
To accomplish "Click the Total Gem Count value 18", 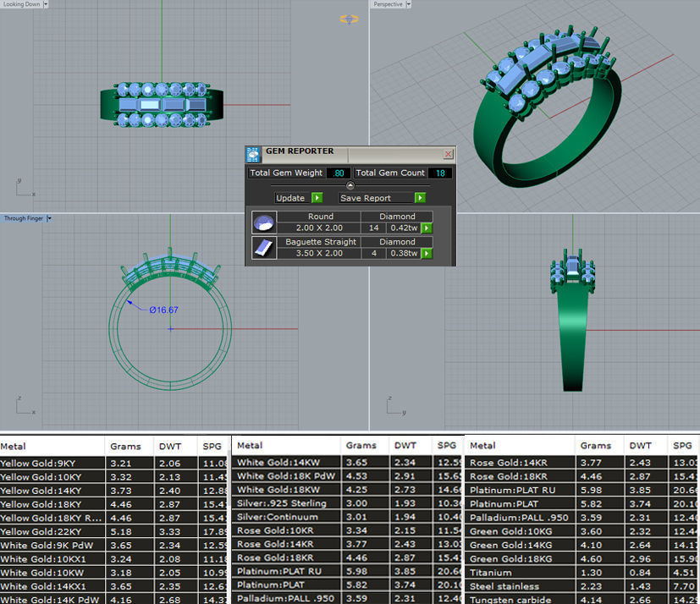I will coord(440,173).
